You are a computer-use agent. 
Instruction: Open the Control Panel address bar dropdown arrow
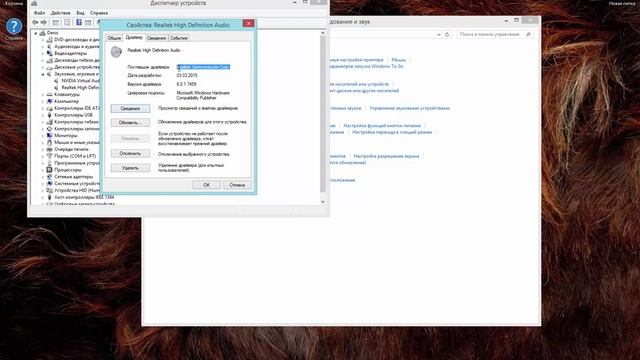point(439,35)
